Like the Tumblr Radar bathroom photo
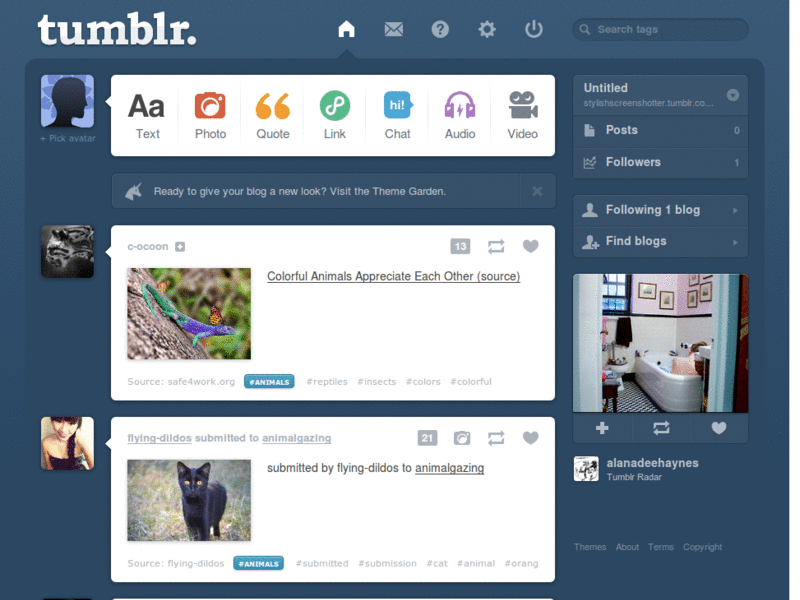Viewport: 800px width, 600px height. (x=719, y=428)
